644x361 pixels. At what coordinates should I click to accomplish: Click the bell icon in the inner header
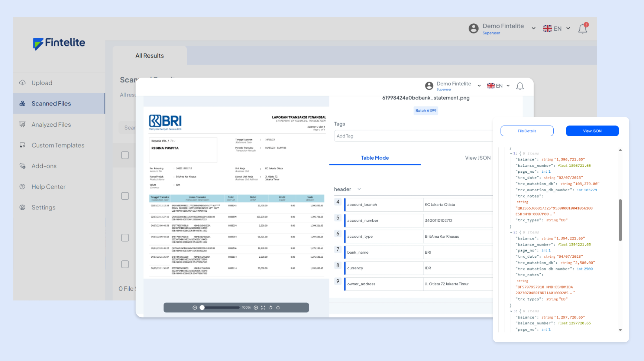pos(520,86)
